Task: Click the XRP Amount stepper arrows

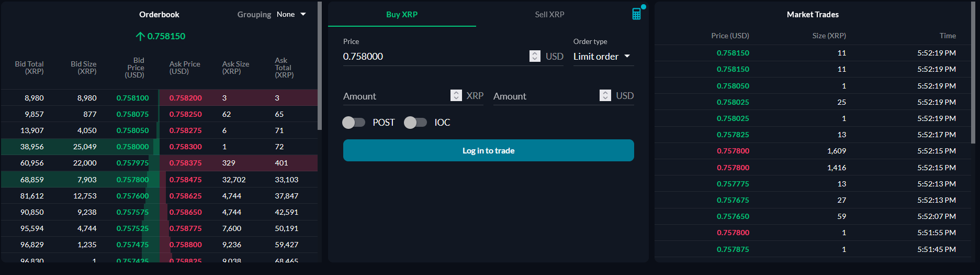Action: coord(456,95)
